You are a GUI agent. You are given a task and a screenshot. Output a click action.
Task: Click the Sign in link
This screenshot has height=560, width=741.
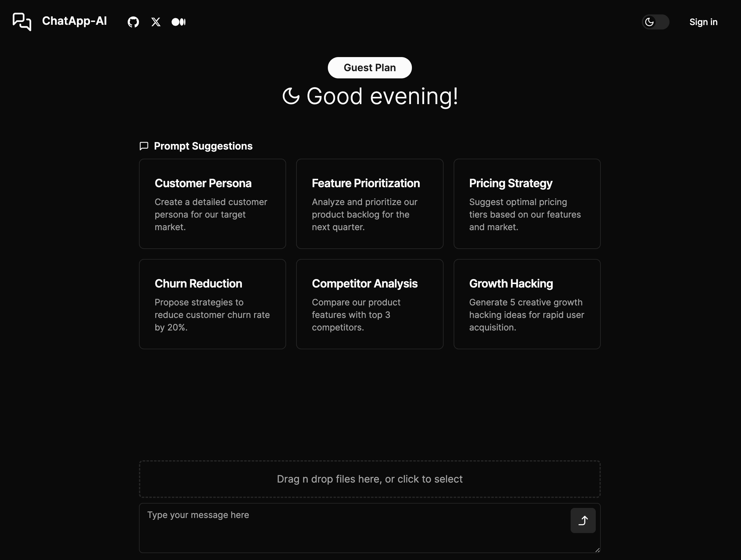[x=703, y=22]
